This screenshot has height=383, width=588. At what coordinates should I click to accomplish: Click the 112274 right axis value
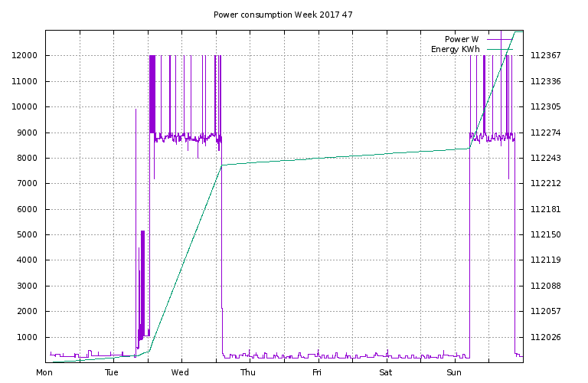point(546,133)
